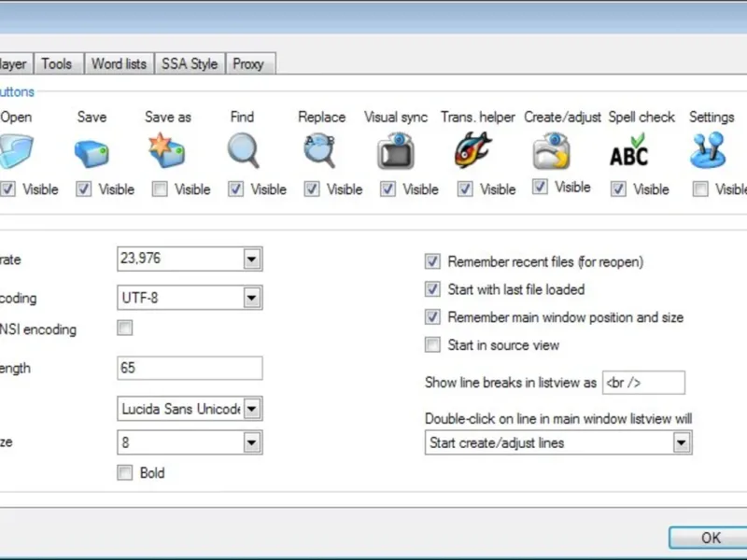
Task: Open the 23,976 frame rate dropdown
Action: click(252, 259)
